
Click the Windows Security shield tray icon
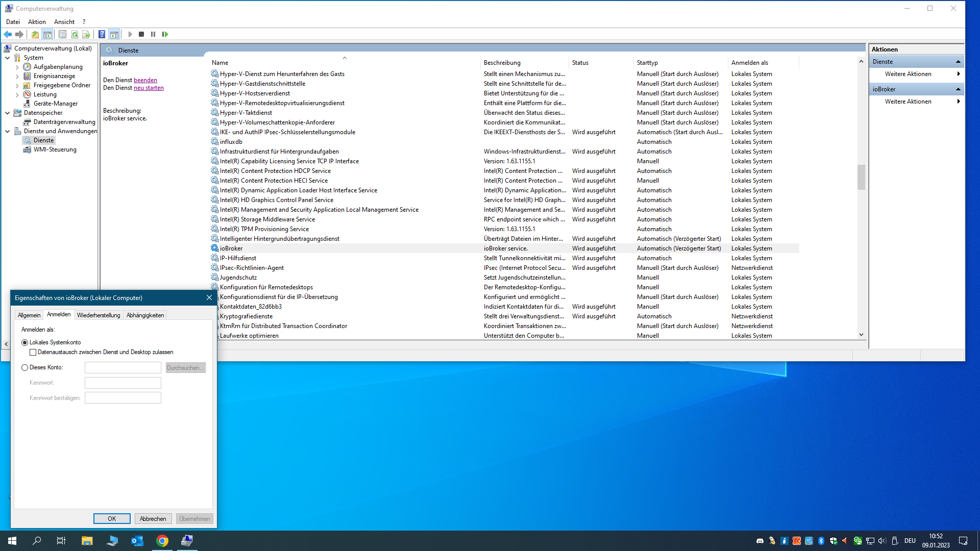[x=834, y=541]
